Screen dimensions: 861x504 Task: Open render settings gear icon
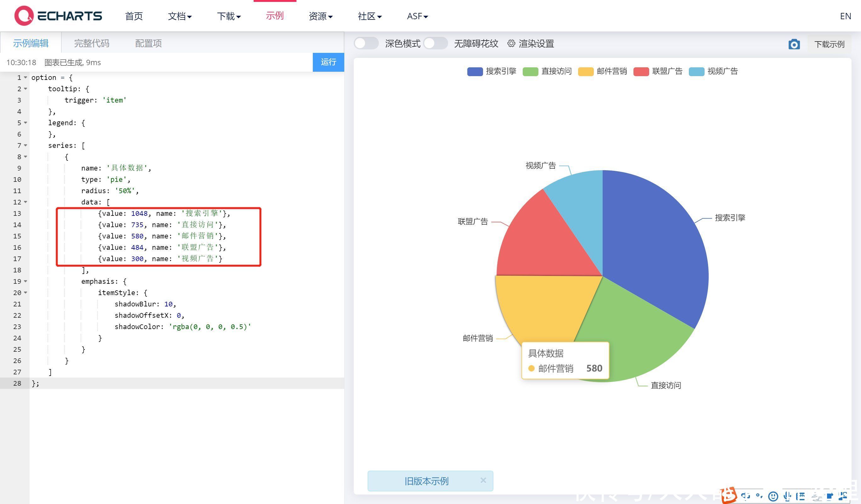(x=511, y=43)
